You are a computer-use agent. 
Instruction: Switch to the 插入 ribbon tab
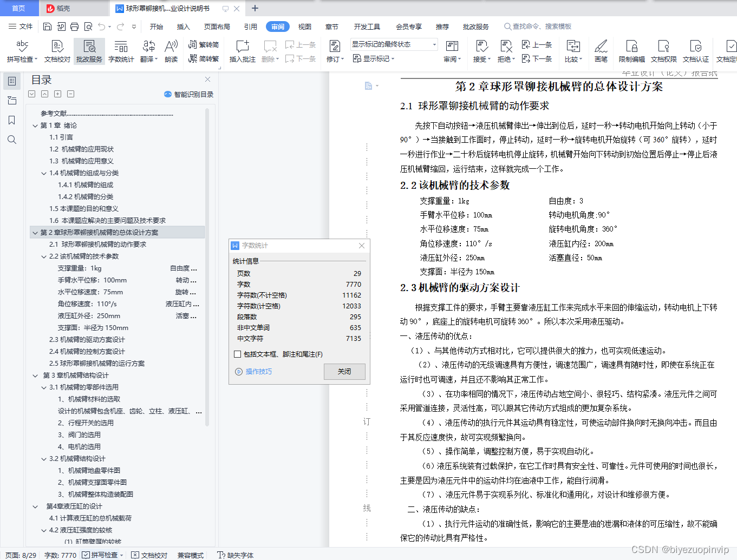[184, 27]
